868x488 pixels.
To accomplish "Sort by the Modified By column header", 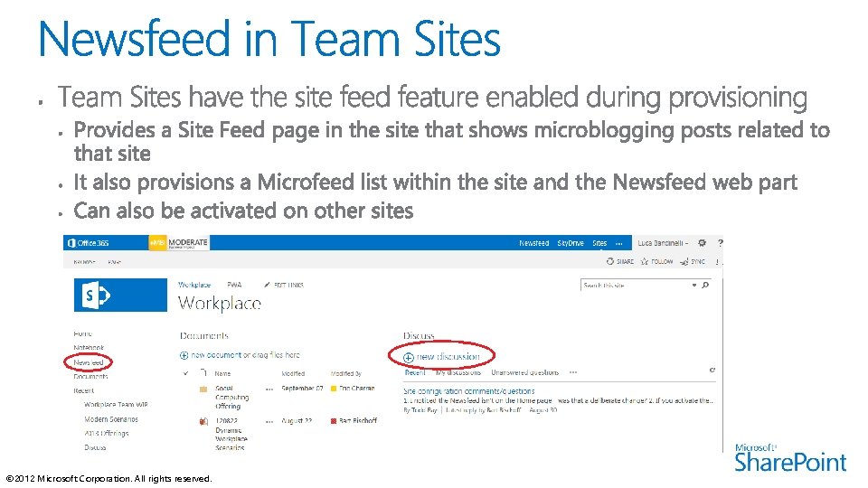I will pos(346,373).
